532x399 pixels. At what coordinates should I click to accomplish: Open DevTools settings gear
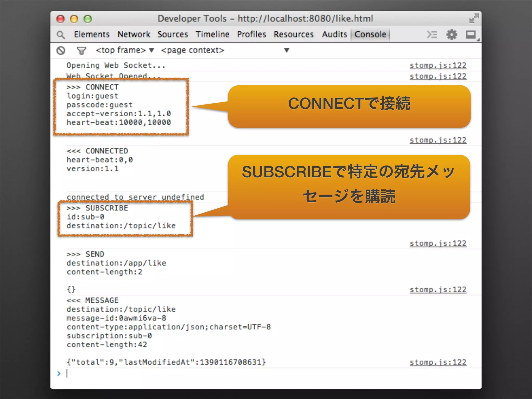click(452, 35)
